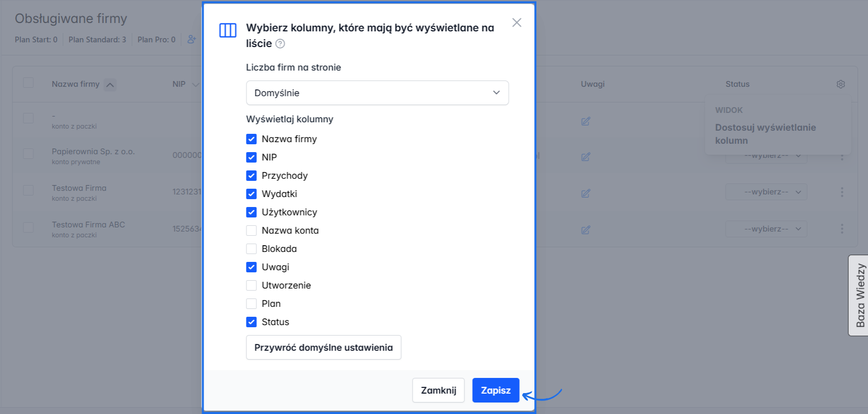Select the Testowa Firma ABC row checkbox
The height and width of the screenshot is (414, 868).
point(28,227)
